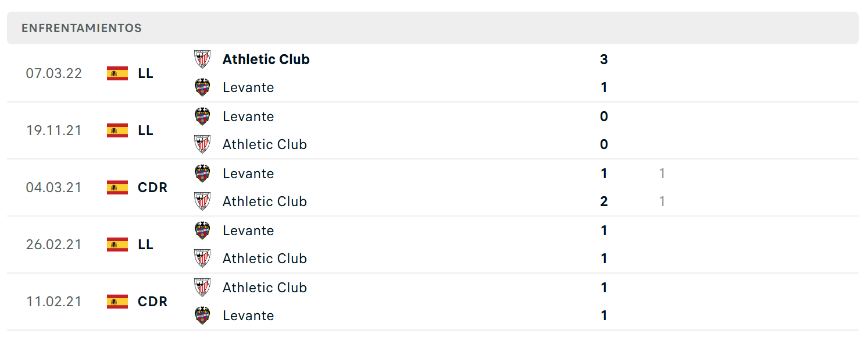868x340 pixels.
Task: Click Athletic Club crest in 11.02.21 match
Action: [x=202, y=288]
